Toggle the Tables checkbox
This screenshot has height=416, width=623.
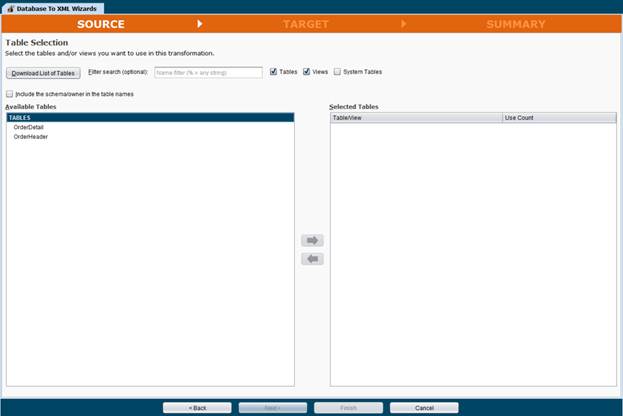(273, 72)
